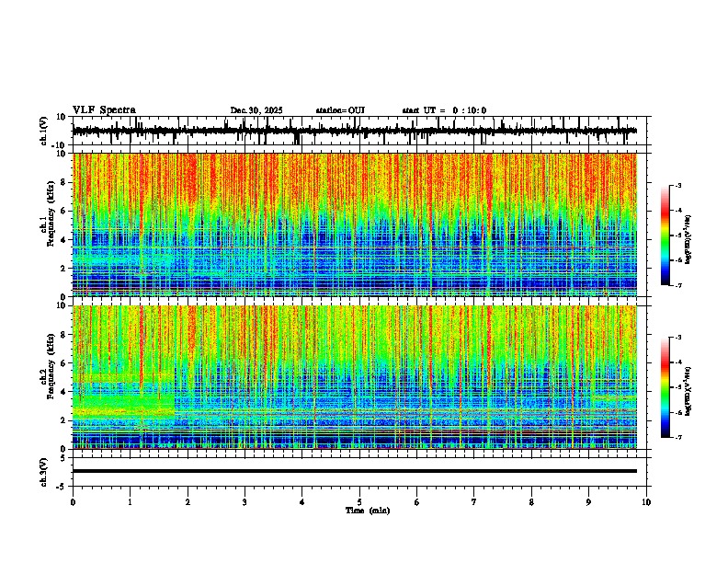Click the "8" kHz tick of ch.2 spectrogram

(x=63, y=335)
